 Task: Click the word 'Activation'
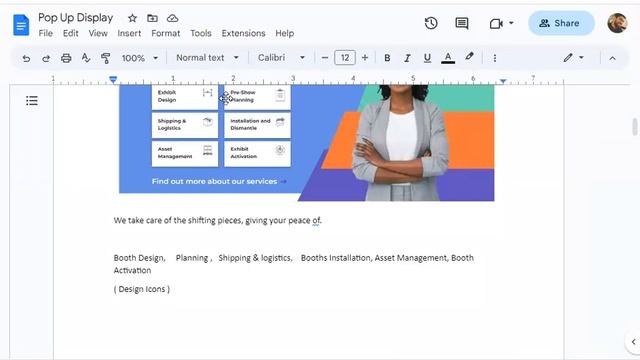tap(132, 271)
